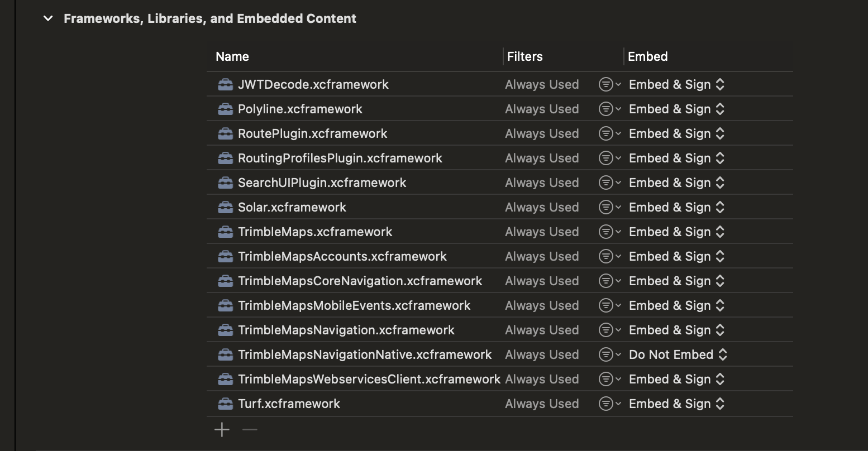Select the Turf.xcframework name text
Viewport: 868px width, 451px height.
click(289, 404)
